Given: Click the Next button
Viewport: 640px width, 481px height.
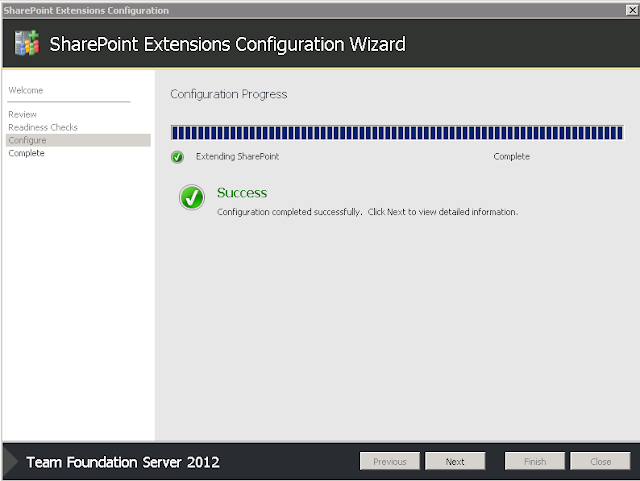Looking at the screenshot, I should coord(455,461).
